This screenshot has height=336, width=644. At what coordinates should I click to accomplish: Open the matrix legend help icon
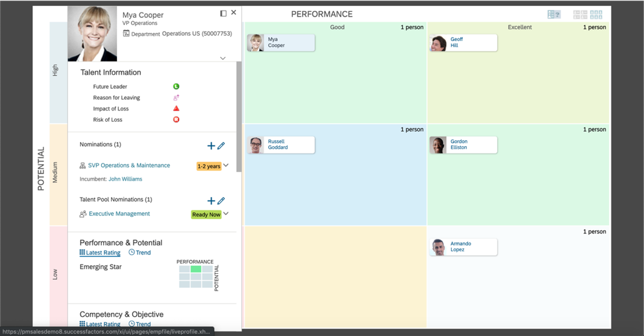tap(554, 15)
